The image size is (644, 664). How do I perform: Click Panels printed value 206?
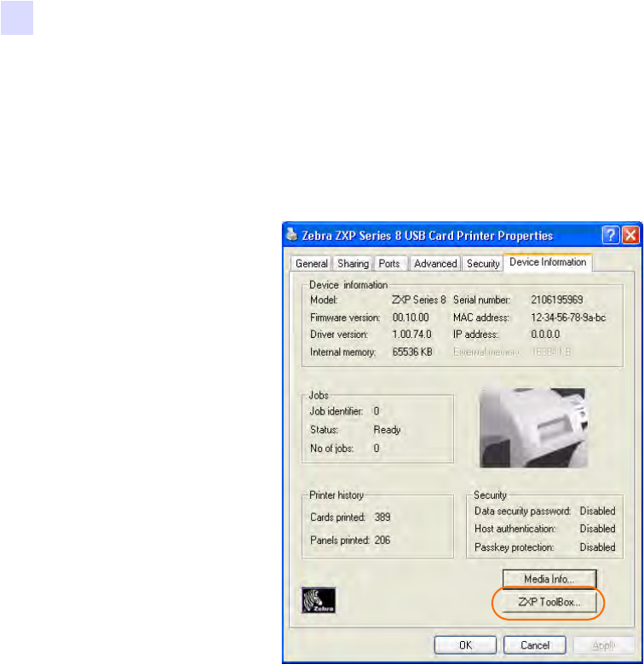[382, 540]
